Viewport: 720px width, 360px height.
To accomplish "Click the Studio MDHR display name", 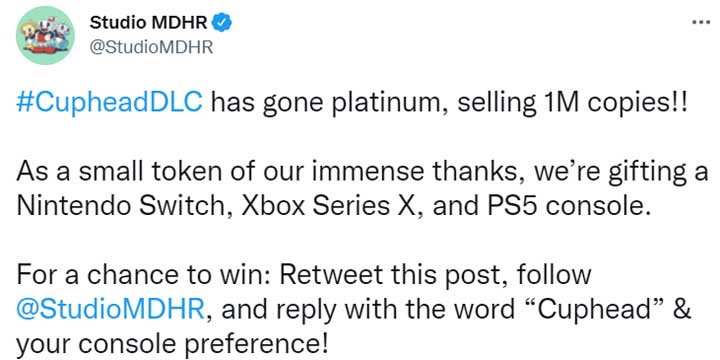I will click(148, 23).
